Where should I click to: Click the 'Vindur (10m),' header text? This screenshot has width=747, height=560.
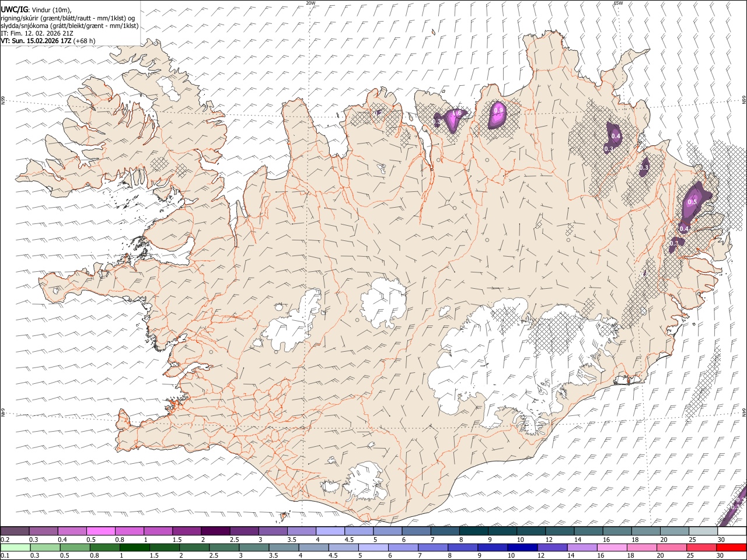coord(51,9)
